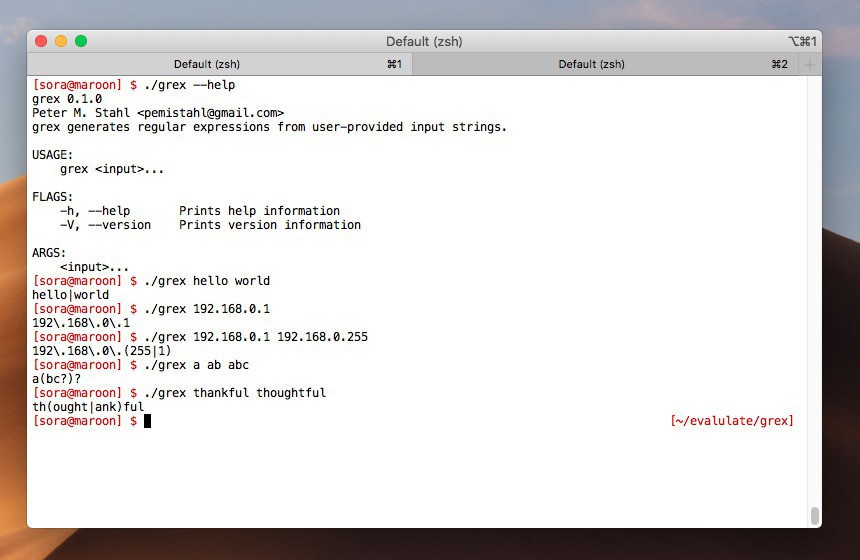The width and height of the screenshot is (860, 560).
Task: Click the "./grex thankful thoughtful" command
Action: pyautogui.click(x=235, y=393)
